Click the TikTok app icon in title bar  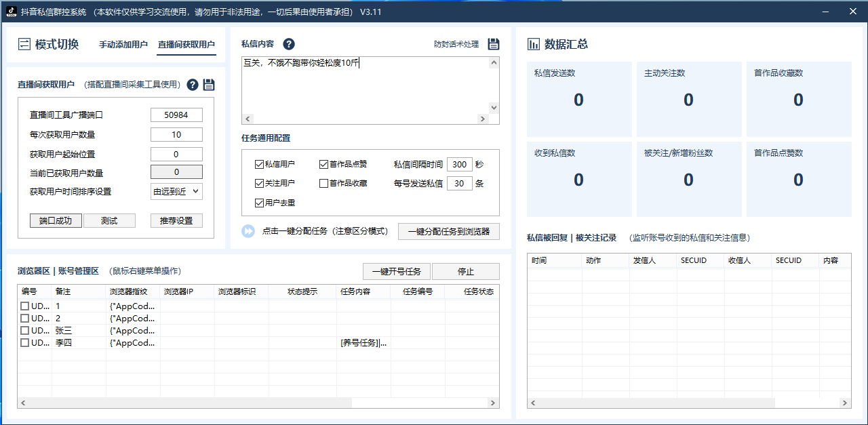click(x=11, y=12)
